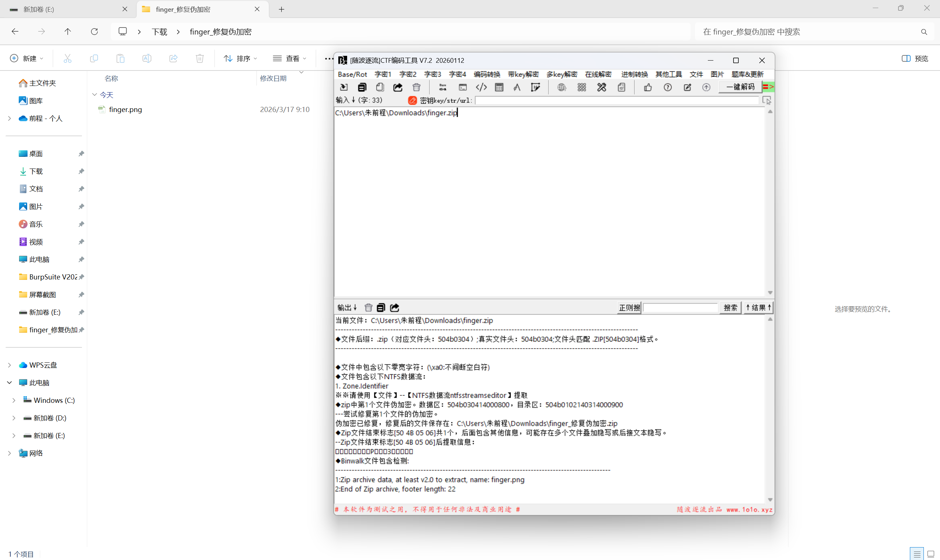Click the red key edit icon

click(x=412, y=100)
